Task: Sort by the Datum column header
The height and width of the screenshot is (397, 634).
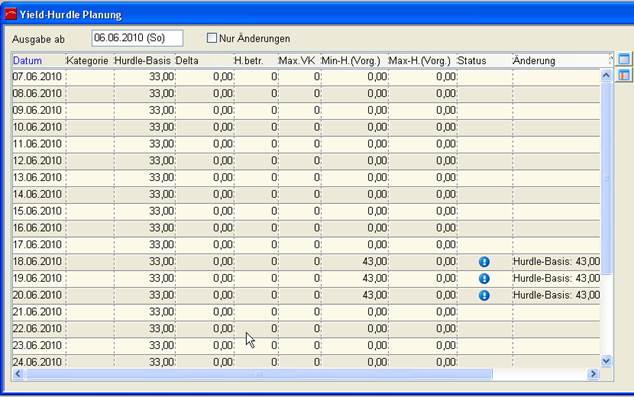Action: [x=39, y=61]
